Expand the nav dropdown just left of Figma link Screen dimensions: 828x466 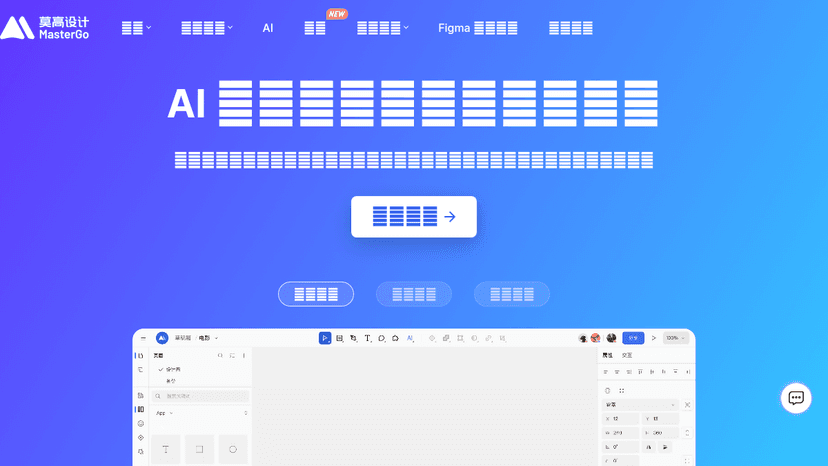pyautogui.click(x=383, y=28)
